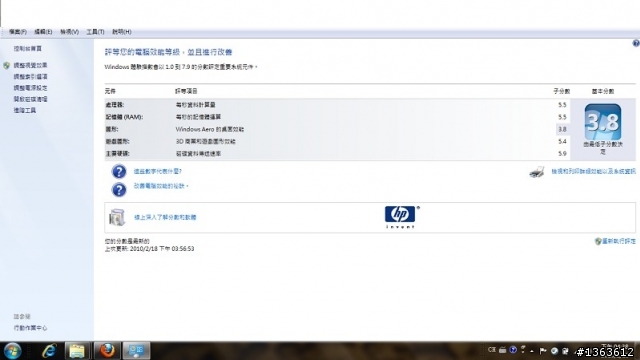Click the 評等項目 column header
The width and height of the screenshot is (640, 360).
coord(186,91)
